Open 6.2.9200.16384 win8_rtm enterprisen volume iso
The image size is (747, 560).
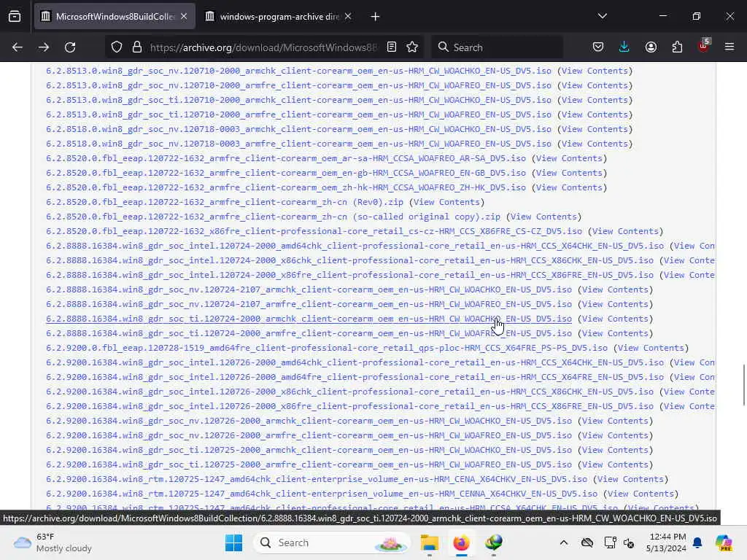tap(322, 494)
